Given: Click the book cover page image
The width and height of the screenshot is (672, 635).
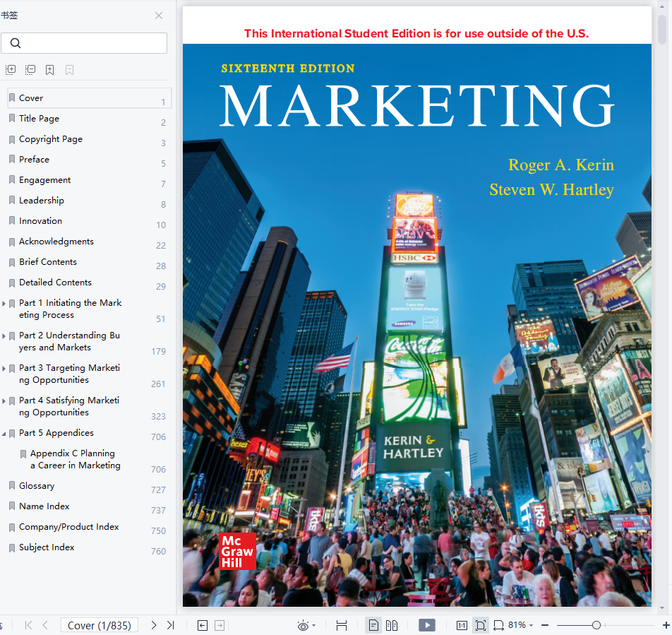Looking at the screenshot, I should 417,307.
